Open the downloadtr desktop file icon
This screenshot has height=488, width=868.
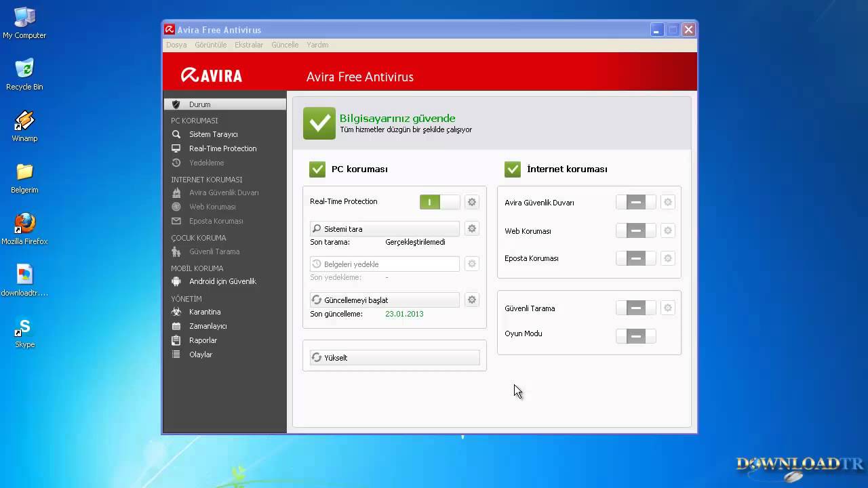(x=24, y=281)
